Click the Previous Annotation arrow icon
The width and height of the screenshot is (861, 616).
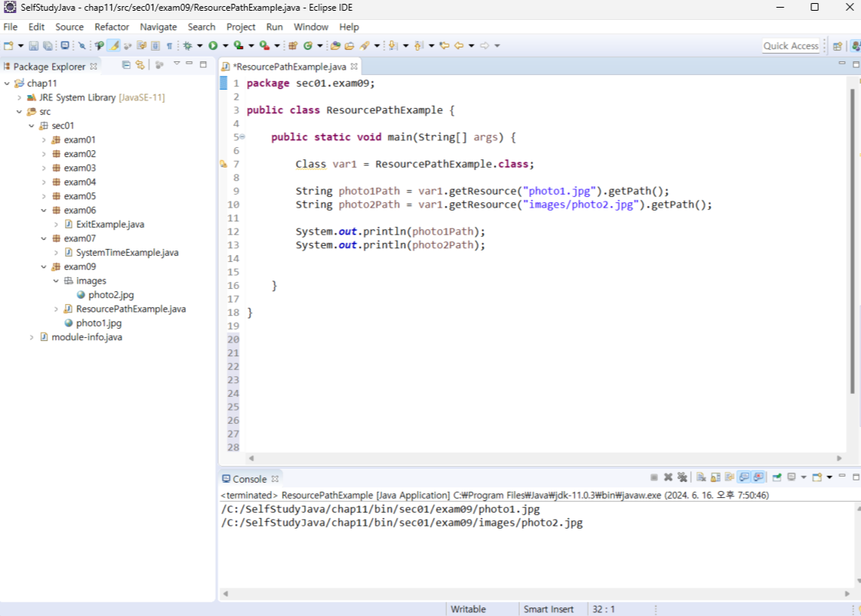click(418, 45)
